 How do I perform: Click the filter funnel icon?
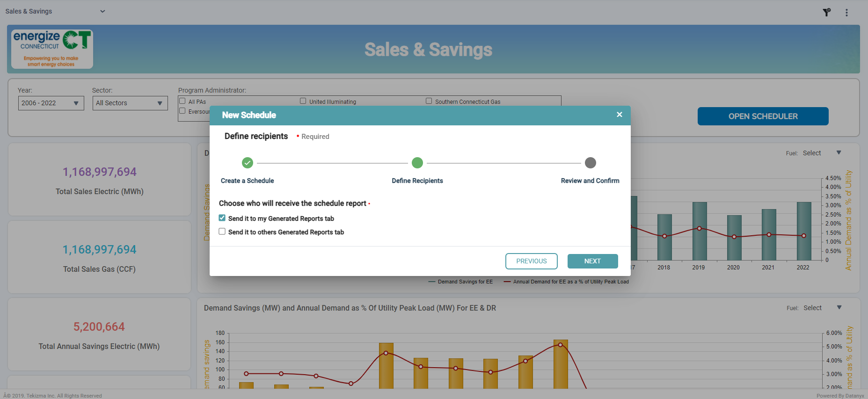[827, 12]
